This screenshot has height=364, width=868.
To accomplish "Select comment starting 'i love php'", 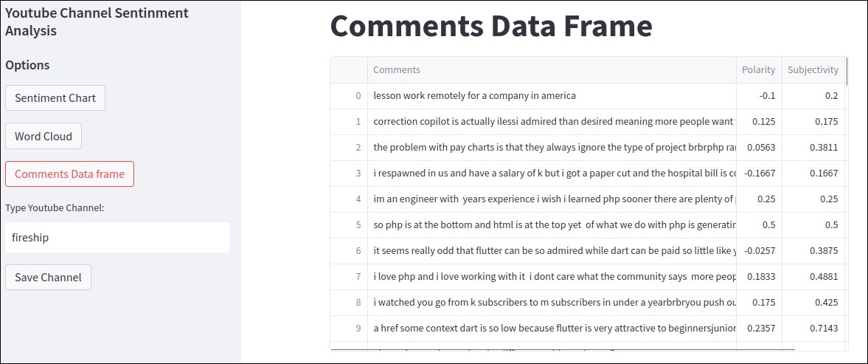I will click(x=551, y=277).
